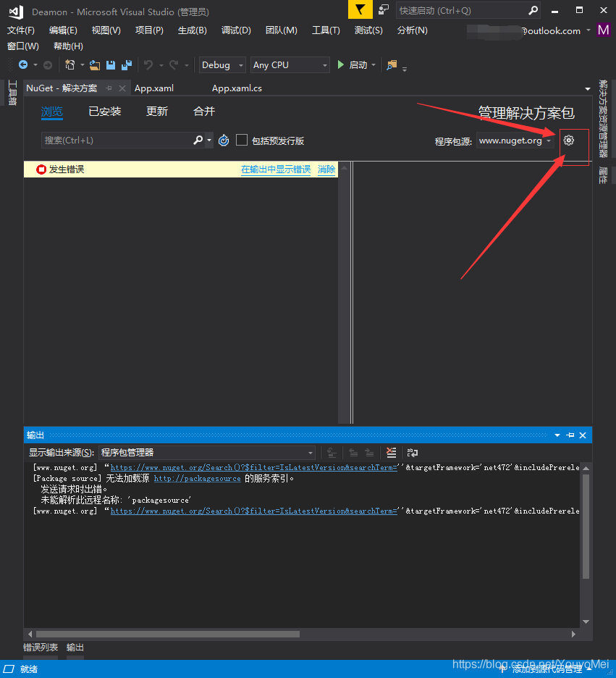Click the account avatar M icon
616x678 pixels.
[x=604, y=30]
